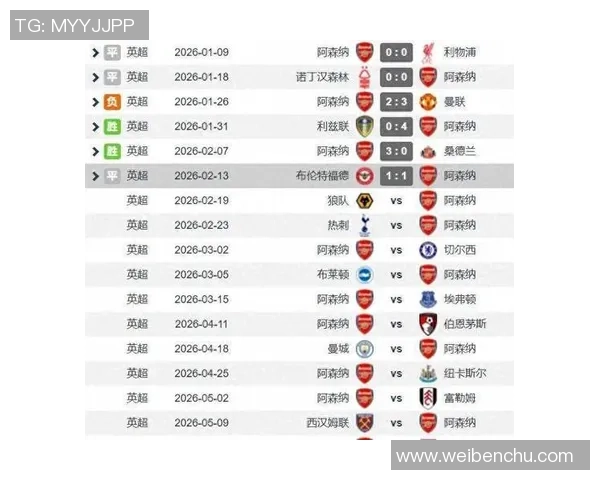Click the Wolves club logo

coord(365,200)
